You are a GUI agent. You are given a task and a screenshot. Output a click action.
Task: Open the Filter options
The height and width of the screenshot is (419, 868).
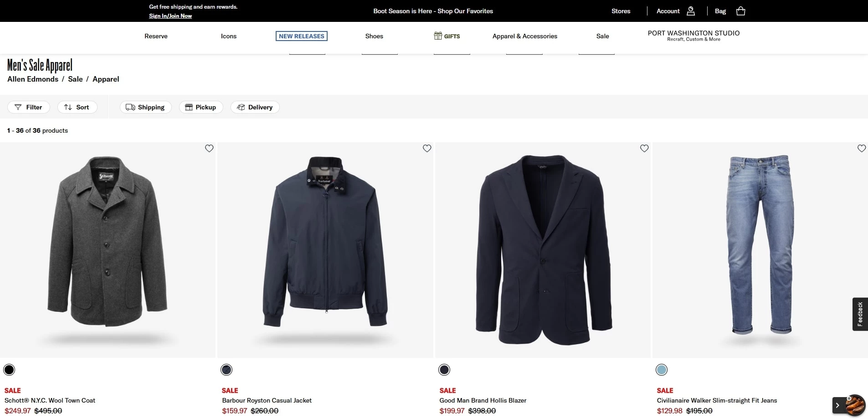click(29, 107)
